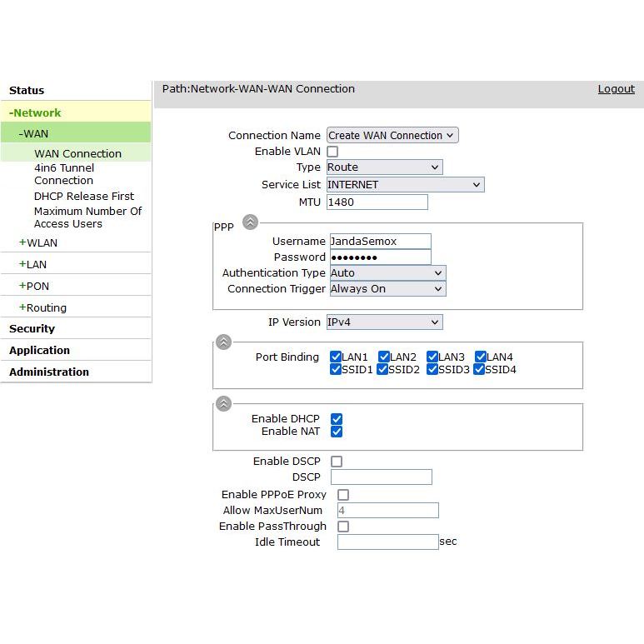Go to DHCP Release First page
This screenshot has height=644, width=644.
pos(83,196)
